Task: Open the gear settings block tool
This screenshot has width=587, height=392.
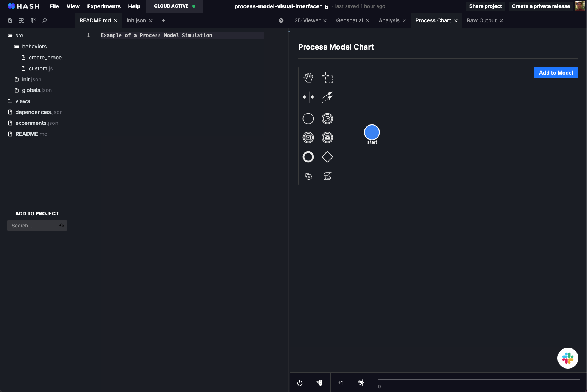Action: pyautogui.click(x=308, y=176)
